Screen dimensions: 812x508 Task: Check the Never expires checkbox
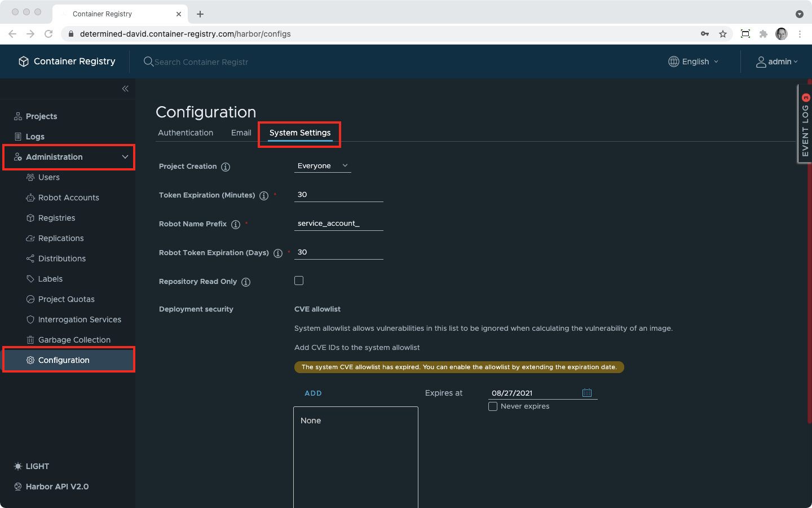pyautogui.click(x=493, y=406)
